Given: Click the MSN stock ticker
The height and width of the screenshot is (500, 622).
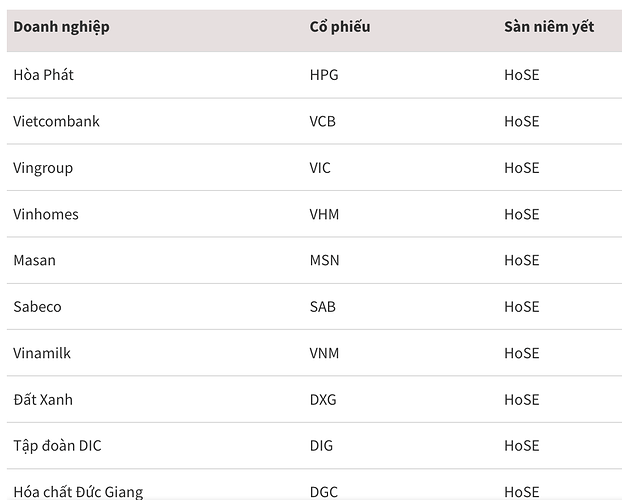Looking at the screenshot, I should pyautogui.click(x=324, y=260).
